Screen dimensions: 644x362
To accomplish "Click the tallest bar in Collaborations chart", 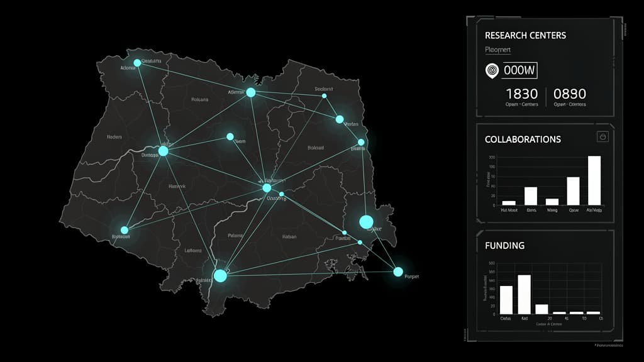I will (594, 180).
